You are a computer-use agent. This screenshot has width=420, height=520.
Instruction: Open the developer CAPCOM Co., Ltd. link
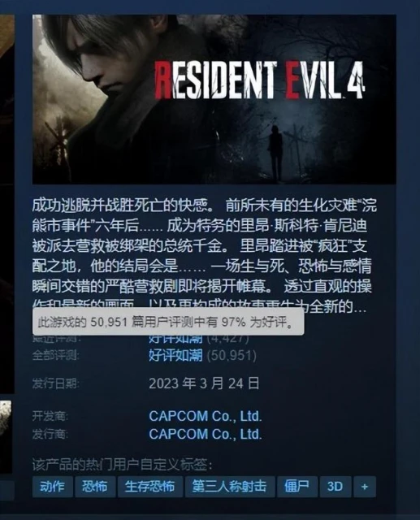point(206,416)
